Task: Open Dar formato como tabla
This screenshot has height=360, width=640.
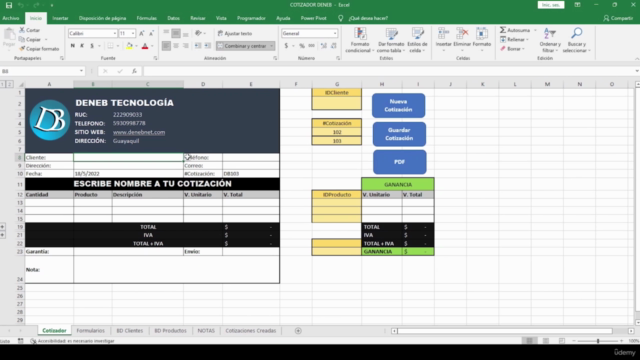Action: [x=391, y=40]
